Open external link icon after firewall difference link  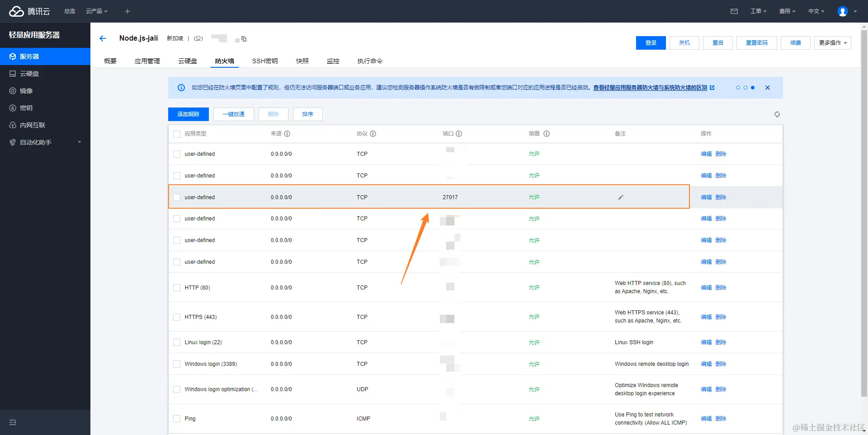[x=712, y=88]
